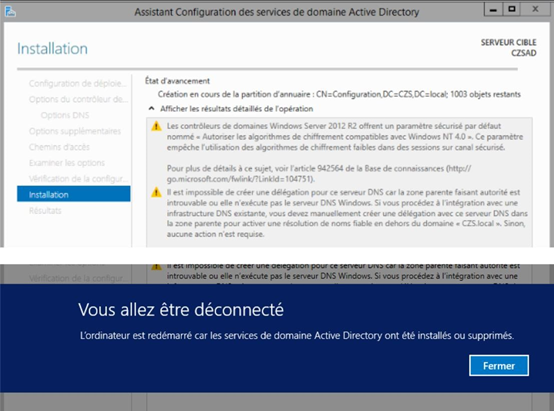Collapse the detailed operation results chevron
The height and width of the screenshot is (411, 554).
click(x=151, y=108)
